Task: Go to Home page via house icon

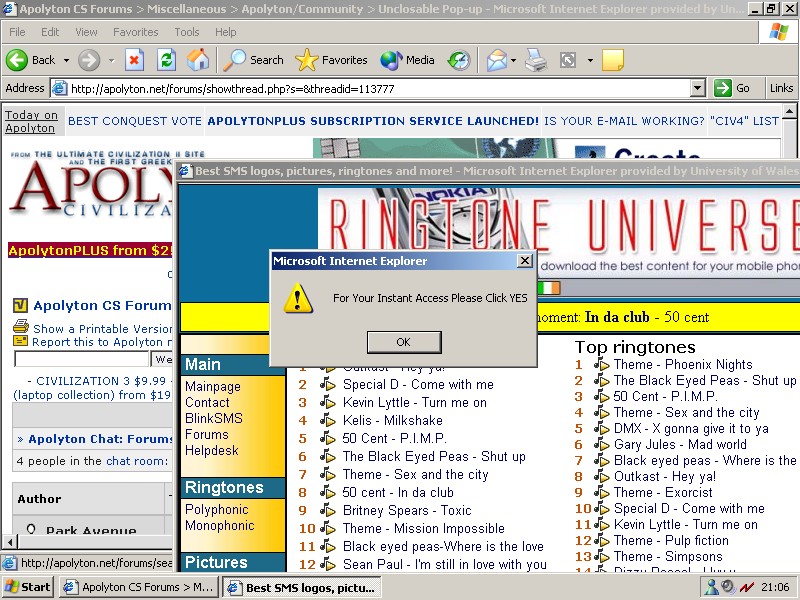Action: tap(198, 60)
